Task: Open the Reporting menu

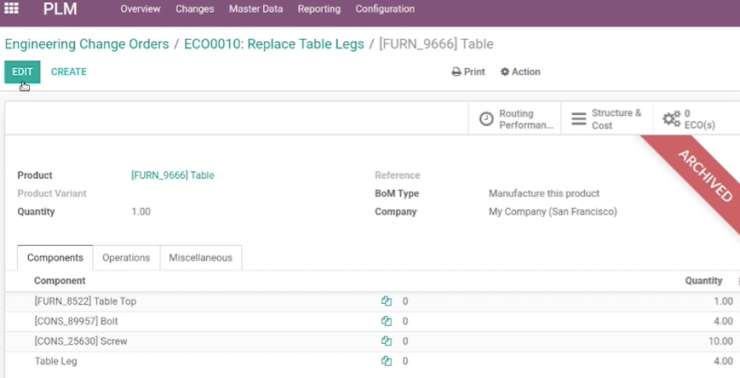Action: pos(319,9)
